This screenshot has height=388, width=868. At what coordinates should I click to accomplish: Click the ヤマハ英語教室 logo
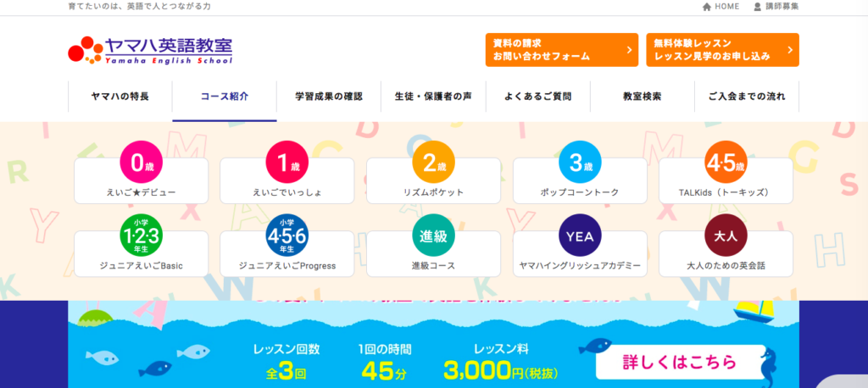click(x=150, y=50)
